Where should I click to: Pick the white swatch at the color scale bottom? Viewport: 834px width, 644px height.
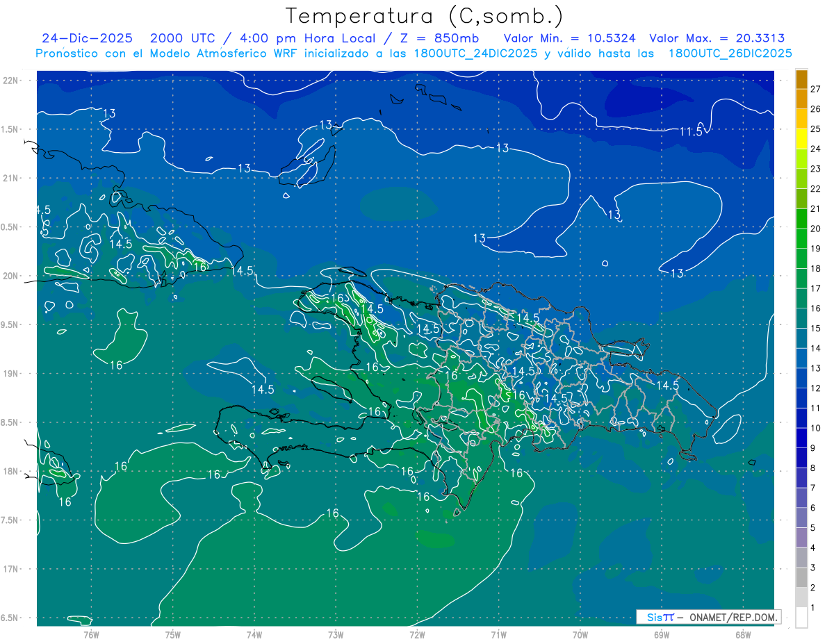pyautogui.click(x=801, y=617)
